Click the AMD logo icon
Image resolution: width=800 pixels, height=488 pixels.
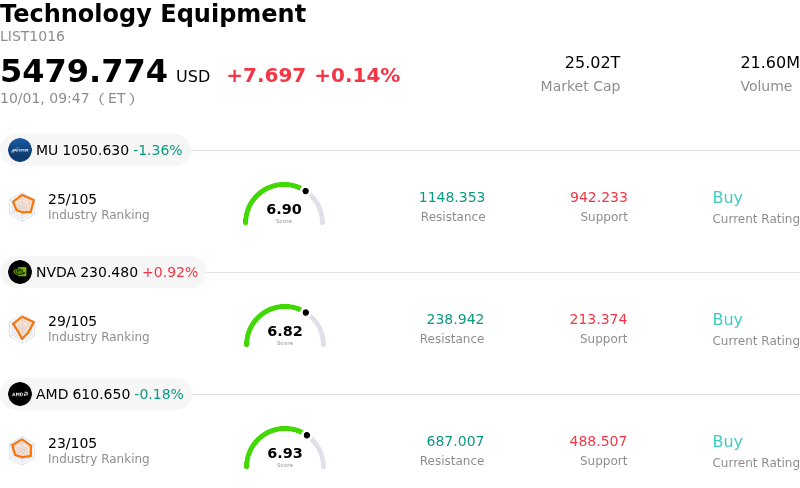[x=20, y=394]
